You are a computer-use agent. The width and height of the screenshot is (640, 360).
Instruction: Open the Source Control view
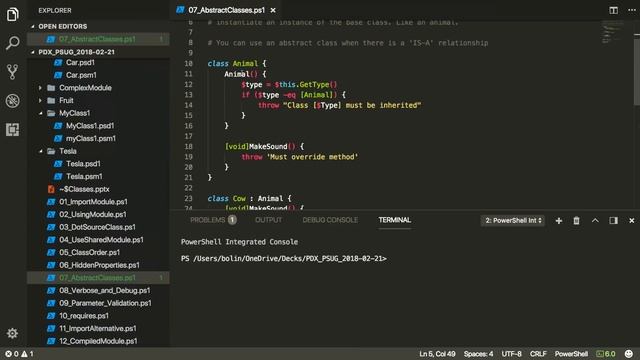click(13, 72)
